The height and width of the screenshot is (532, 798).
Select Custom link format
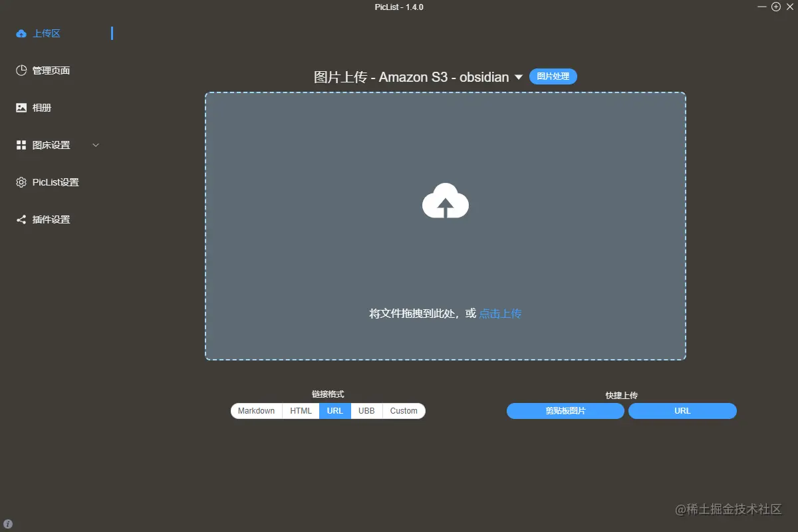click(404, 411)
